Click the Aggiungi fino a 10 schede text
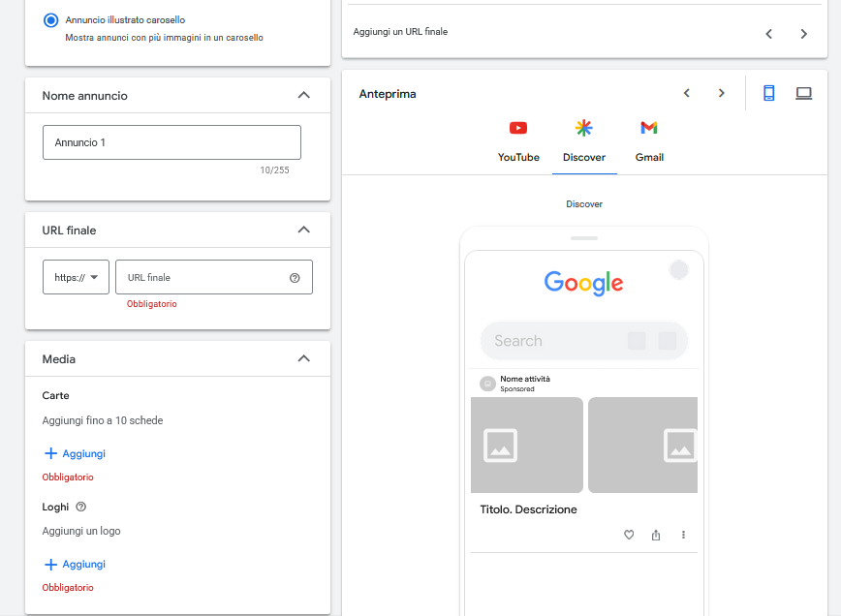Image resolution: width=841 pixels, height=616 pixels. [103, 420]
